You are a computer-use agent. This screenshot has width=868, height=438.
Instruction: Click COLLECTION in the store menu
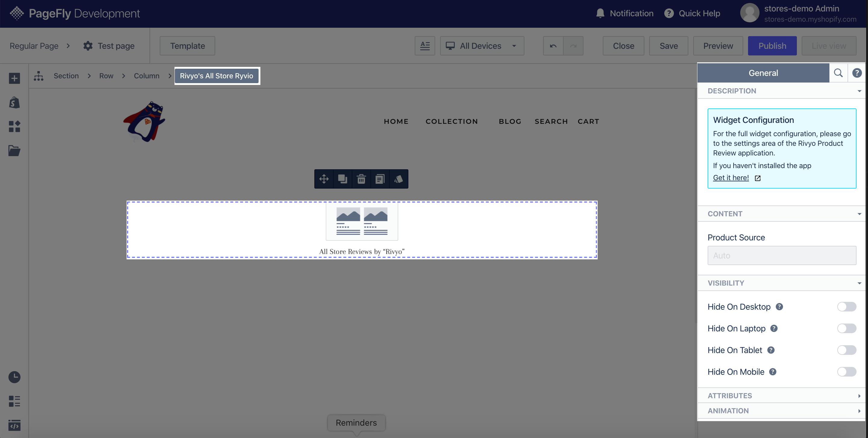[x=451, y=121]
